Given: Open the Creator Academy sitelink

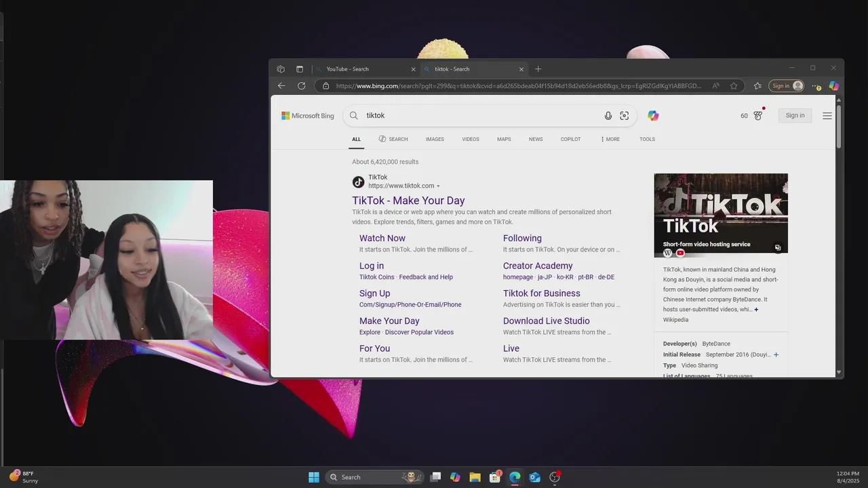Looking at the screenshot, I should (538, 266).
